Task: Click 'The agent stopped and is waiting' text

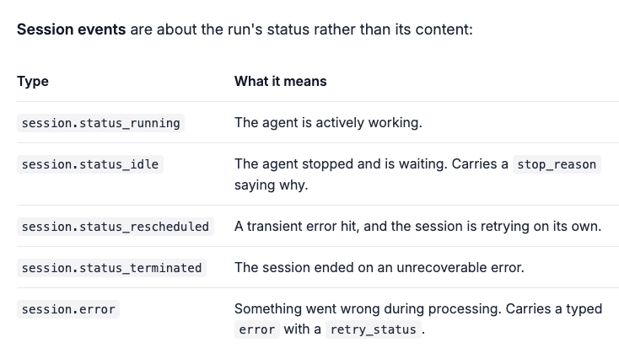Action: [x=341, y=164]
